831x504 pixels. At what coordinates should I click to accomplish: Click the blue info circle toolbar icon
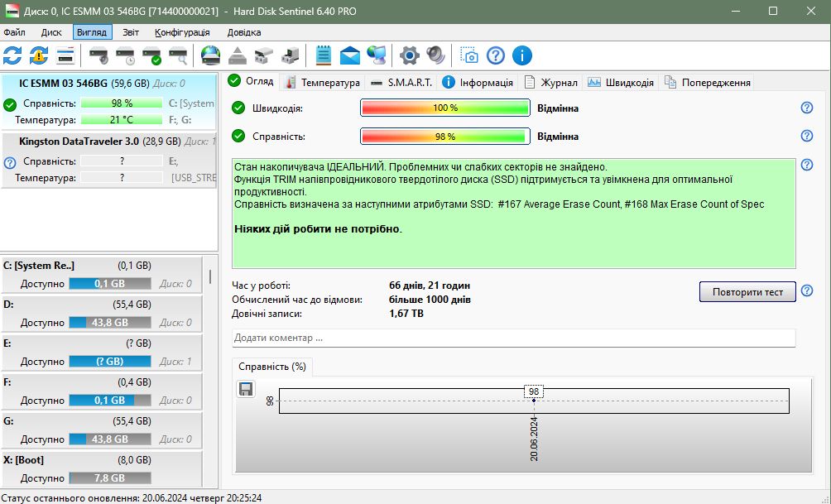(522, 55)
